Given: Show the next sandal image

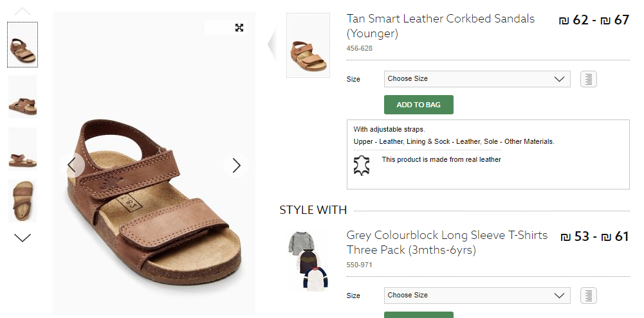Looking at the screenshot, I should pos(236,165).
